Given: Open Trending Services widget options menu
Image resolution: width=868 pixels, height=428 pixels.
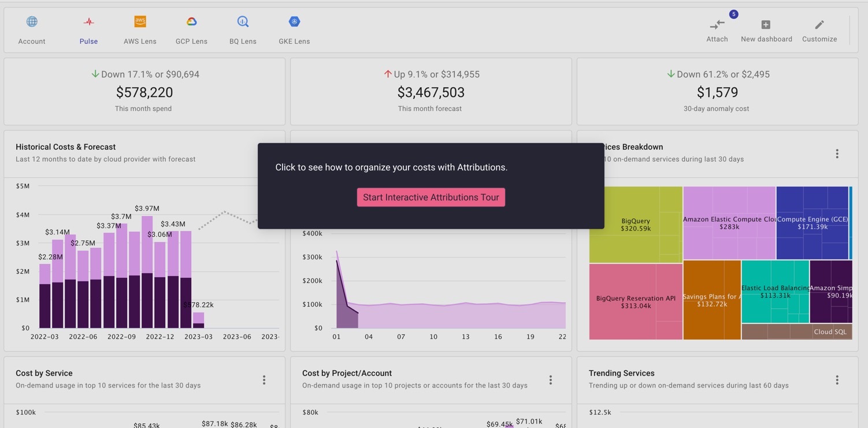Looking at the screenshot, I should [x=837, y=380].
